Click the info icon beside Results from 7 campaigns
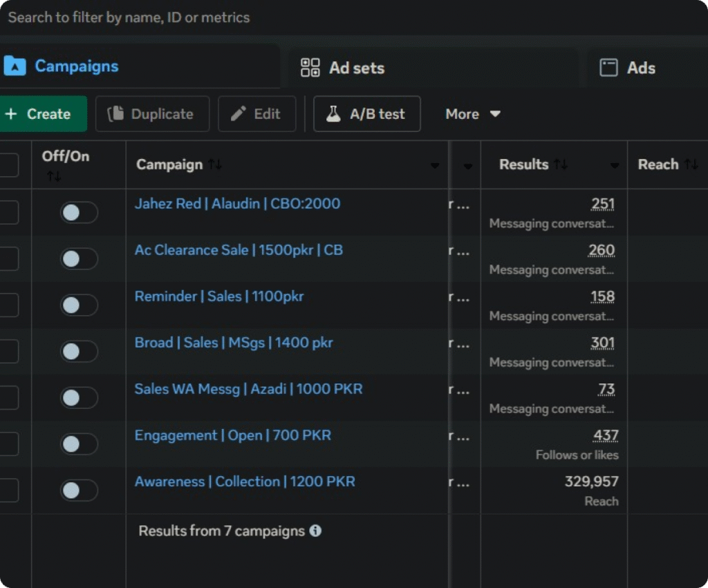This screenshot has width=708, height=588. tap(315, 531)
